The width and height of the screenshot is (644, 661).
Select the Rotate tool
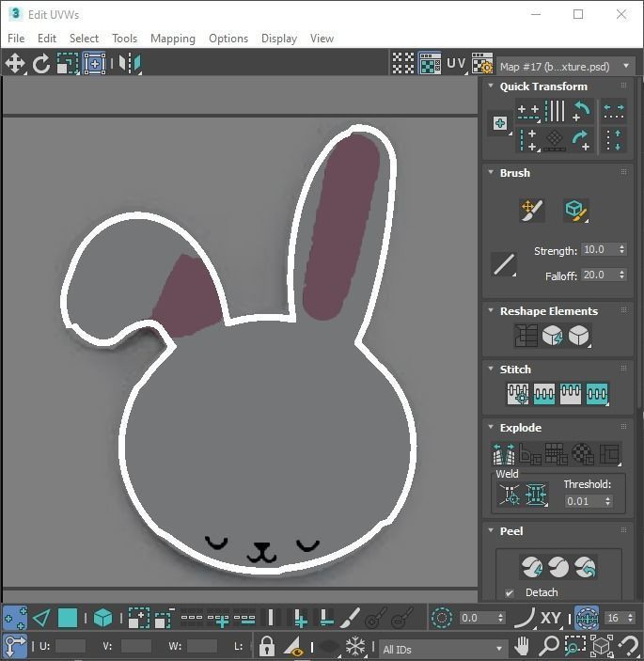[41, 64]
